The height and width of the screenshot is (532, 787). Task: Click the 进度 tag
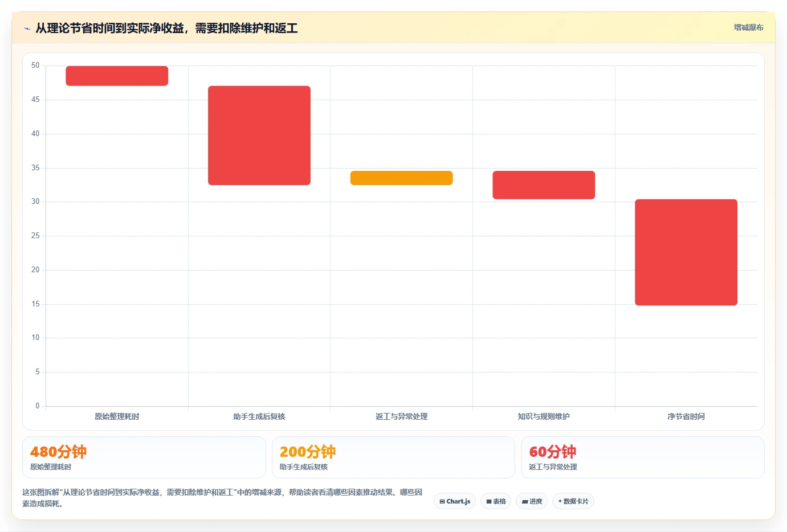click(x=532, y=501)
